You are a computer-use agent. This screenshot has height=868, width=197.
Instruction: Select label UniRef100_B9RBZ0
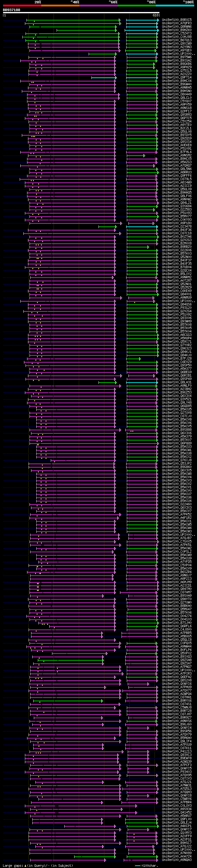[177, 247]
